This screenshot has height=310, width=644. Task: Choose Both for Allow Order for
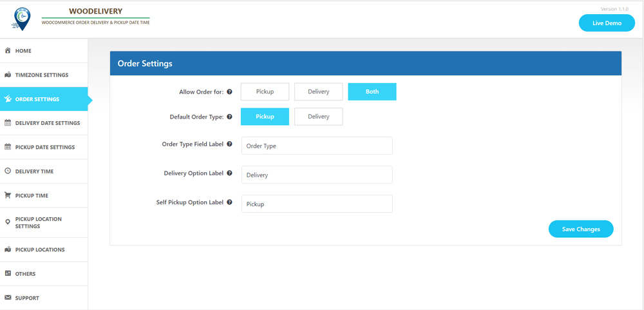pos(372,92)
